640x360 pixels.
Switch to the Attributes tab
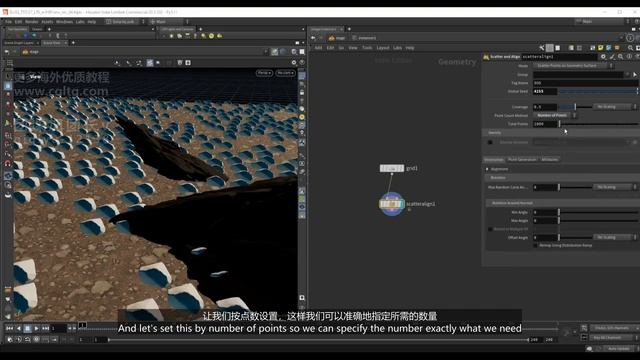coord(549,160)
